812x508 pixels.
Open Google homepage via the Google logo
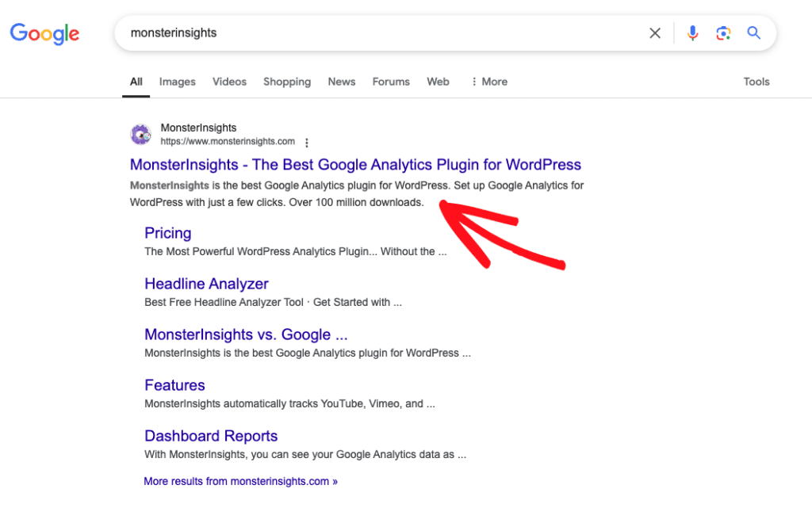click(44, 33)
